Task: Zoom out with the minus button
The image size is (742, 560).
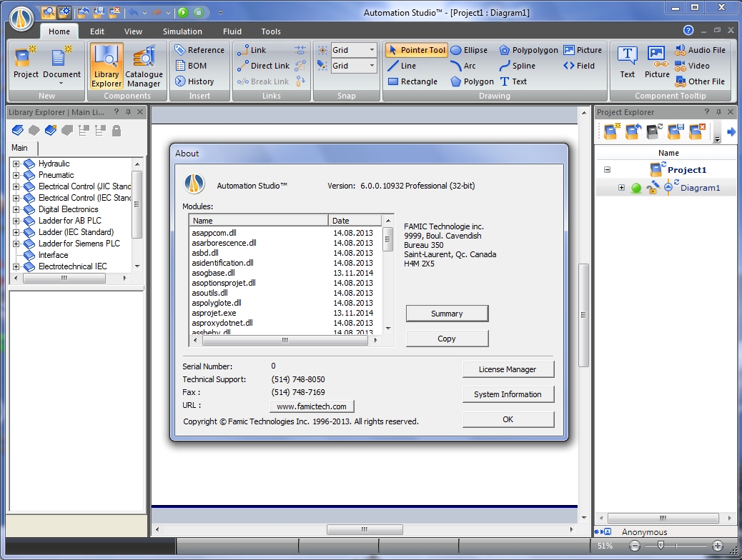Action: coord(635,546)
